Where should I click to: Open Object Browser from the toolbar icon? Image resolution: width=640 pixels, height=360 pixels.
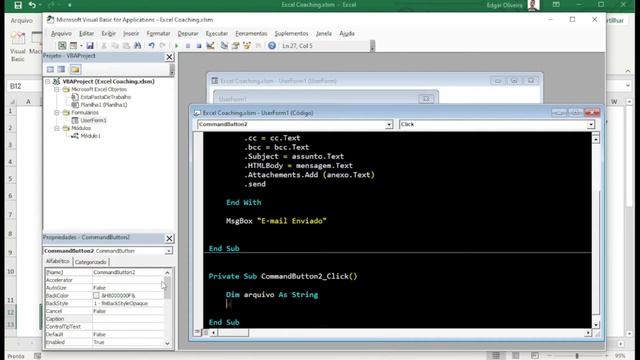247,46
